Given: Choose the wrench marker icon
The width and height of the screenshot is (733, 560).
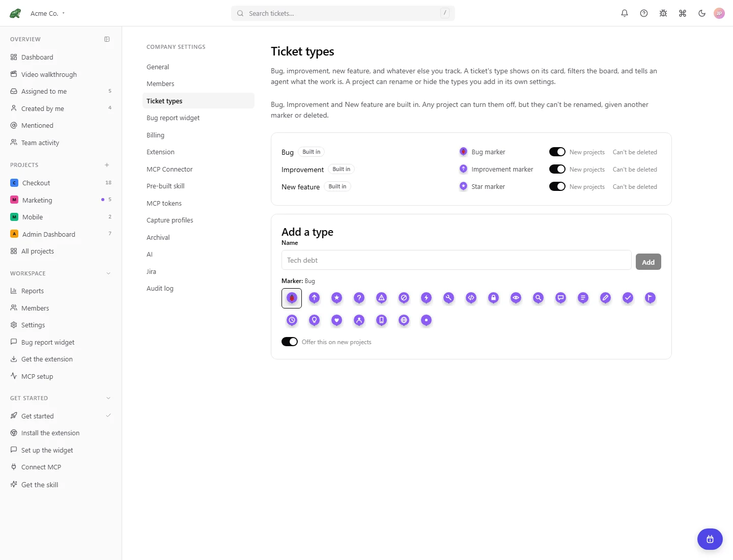Looking at the screenshot, I should coord(448,298).
